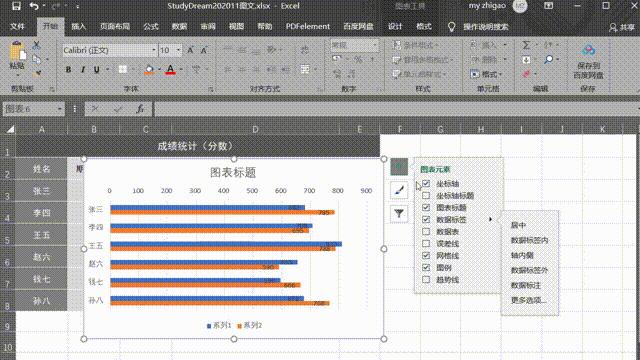Click the ribbon display options icon
640x360 pixels.
[x=548, y=6]
